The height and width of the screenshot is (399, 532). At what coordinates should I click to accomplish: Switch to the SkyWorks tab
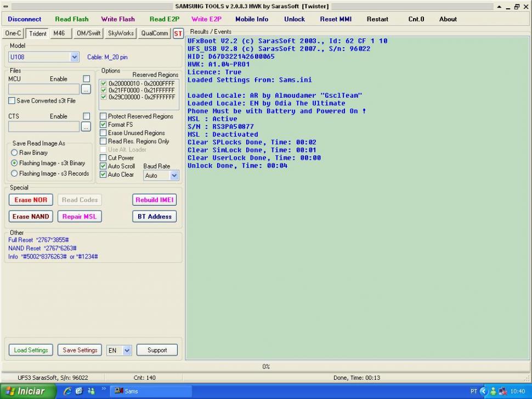pyautogui.click(x=121, y=33)
